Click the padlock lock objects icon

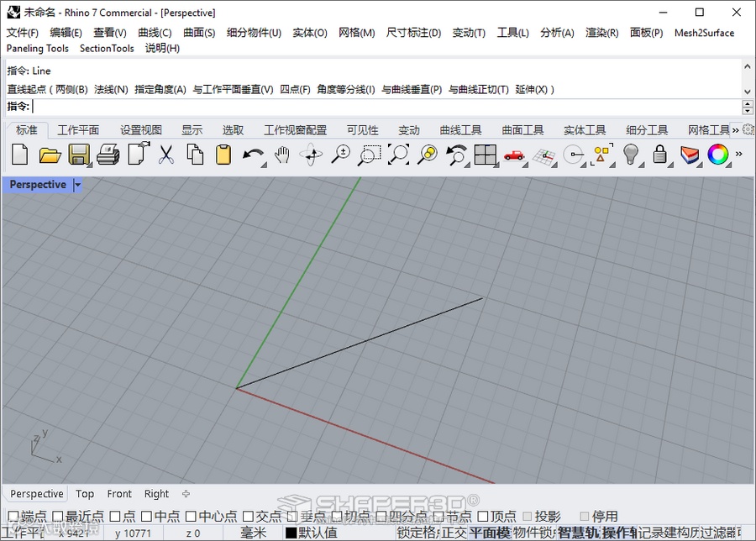[x=660, y=155]
